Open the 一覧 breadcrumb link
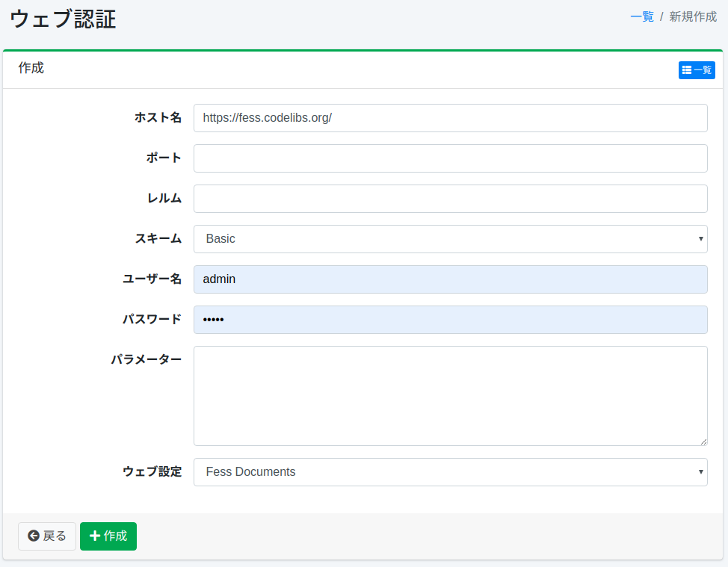728x567 pixels. pyautogui.click(x=641, y=16)
